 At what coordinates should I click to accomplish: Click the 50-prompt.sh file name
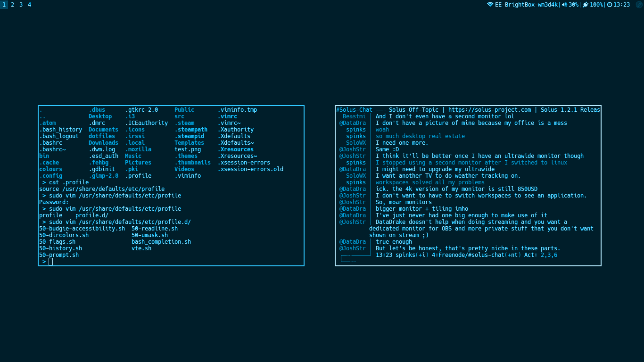coord(59,255)
